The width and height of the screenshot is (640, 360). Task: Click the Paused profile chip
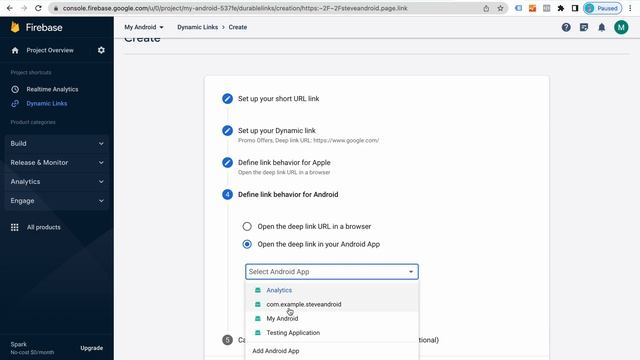603,8
